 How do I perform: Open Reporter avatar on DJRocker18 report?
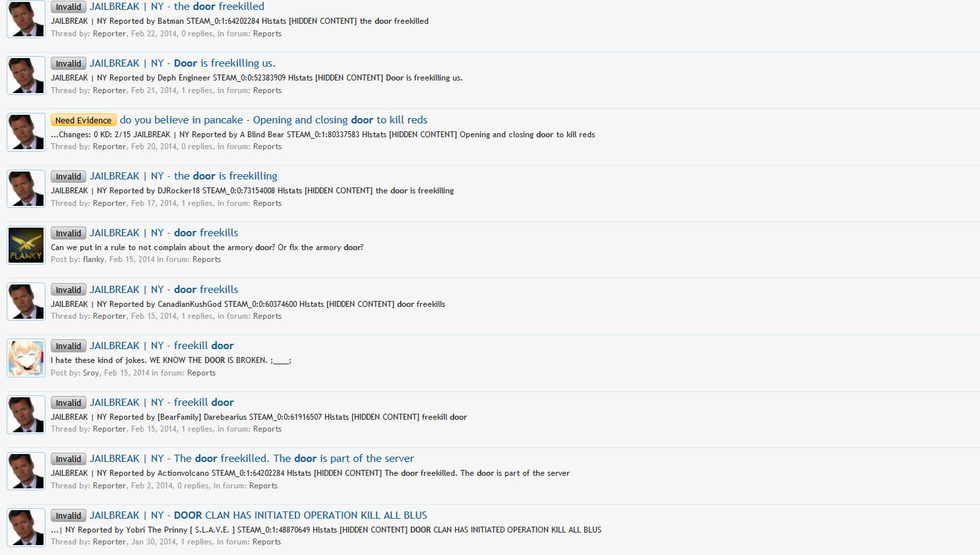pyautogui.click(x=26, y=188)
